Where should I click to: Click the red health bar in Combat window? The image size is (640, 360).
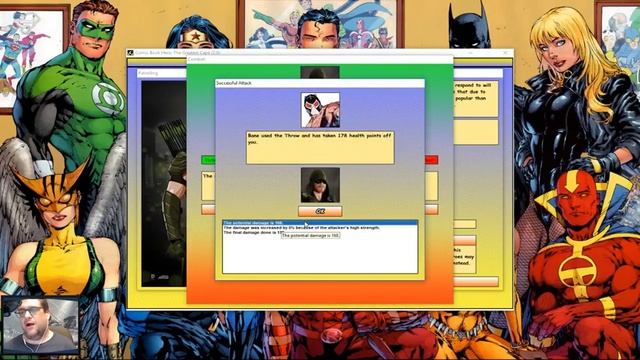point(431,160)
